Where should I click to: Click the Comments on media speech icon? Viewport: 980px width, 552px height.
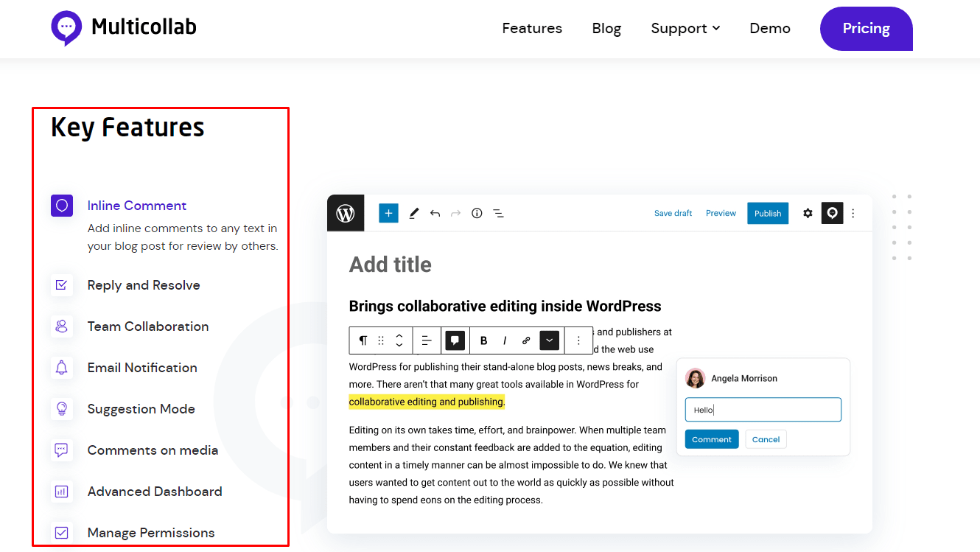point(62,450)
